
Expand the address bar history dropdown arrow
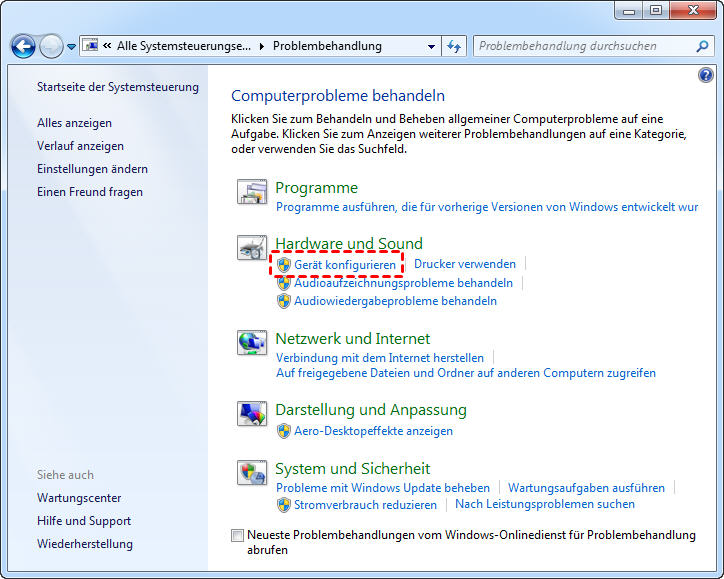[431, 47]
